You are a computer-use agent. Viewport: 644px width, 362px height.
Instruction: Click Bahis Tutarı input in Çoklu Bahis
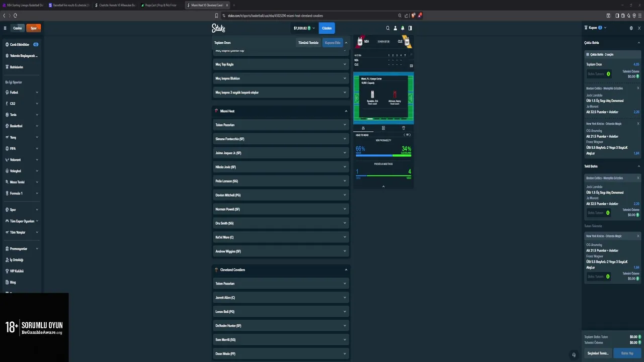(x=599, y=74)
